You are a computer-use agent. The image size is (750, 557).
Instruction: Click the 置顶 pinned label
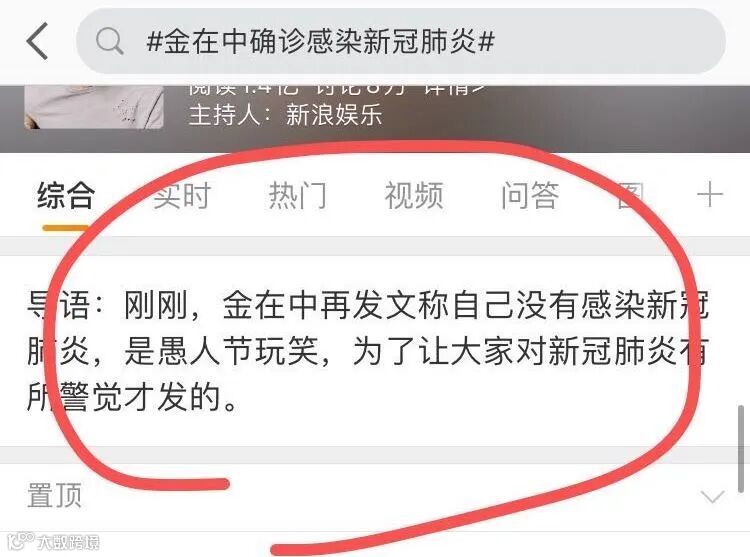click(x=55, y=495)
